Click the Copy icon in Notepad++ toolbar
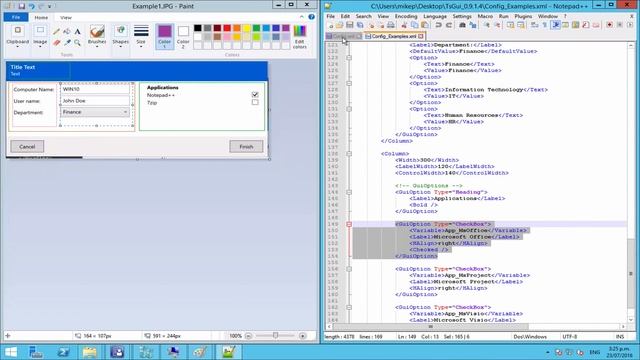Screen dimensions: 640x360 [x=414, y=25]
